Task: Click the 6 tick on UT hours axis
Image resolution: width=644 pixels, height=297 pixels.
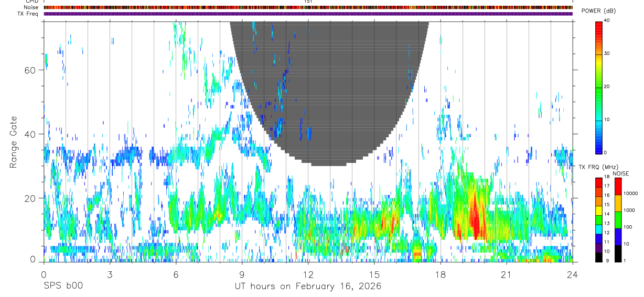Action: click(x=176, y=274)
